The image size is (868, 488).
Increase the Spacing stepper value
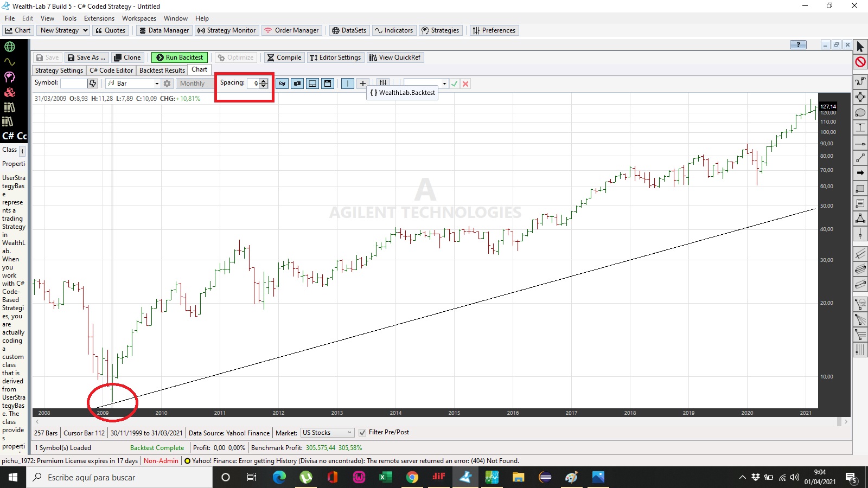click(264, 81)
